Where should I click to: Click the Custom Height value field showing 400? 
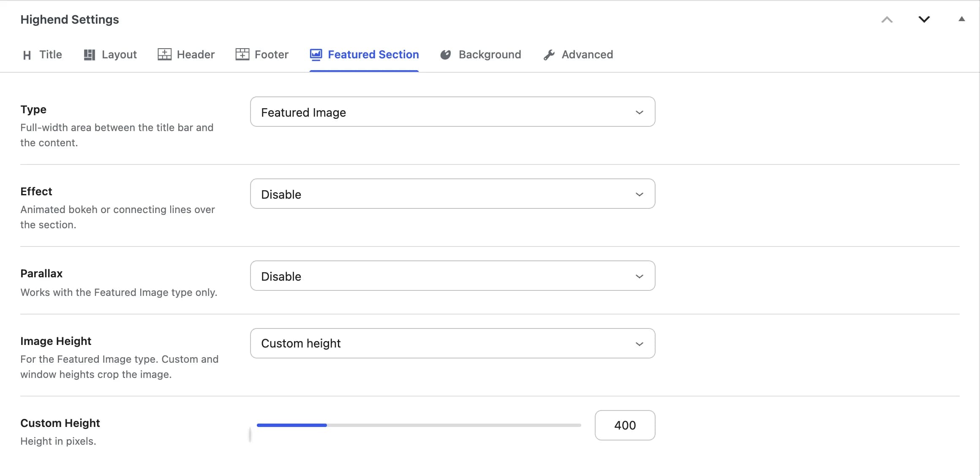(x=625, y=425)
